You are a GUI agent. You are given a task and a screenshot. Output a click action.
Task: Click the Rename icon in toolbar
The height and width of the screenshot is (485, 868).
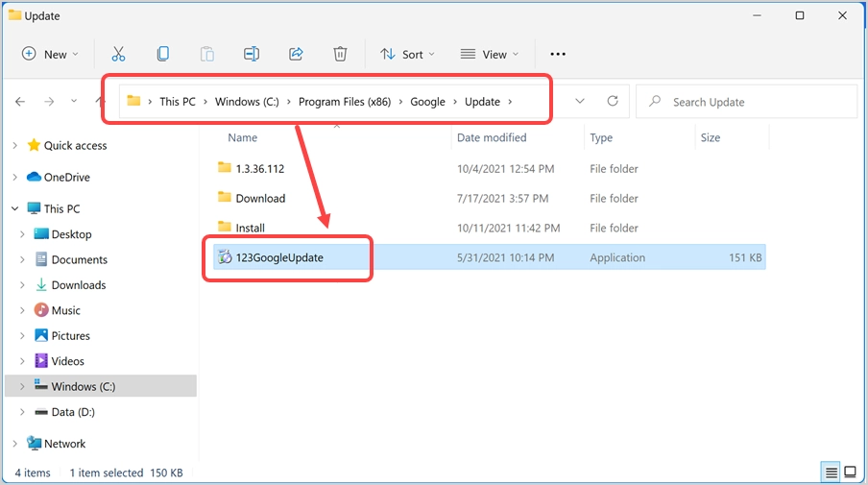coord(252,54)
